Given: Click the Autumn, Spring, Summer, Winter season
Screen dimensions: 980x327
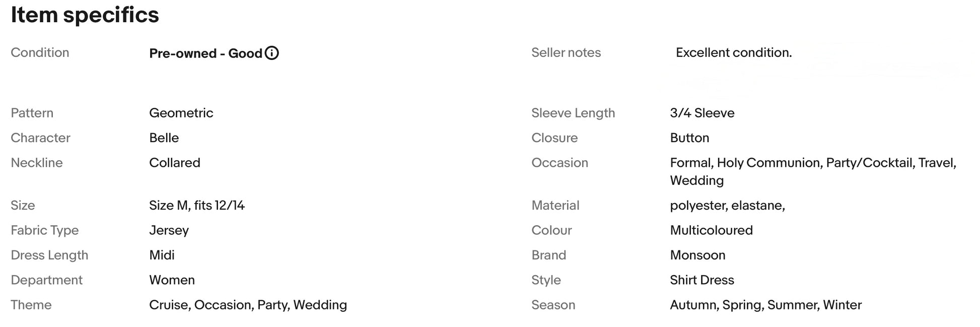Looking at the screenshot, I should [765, 305].
